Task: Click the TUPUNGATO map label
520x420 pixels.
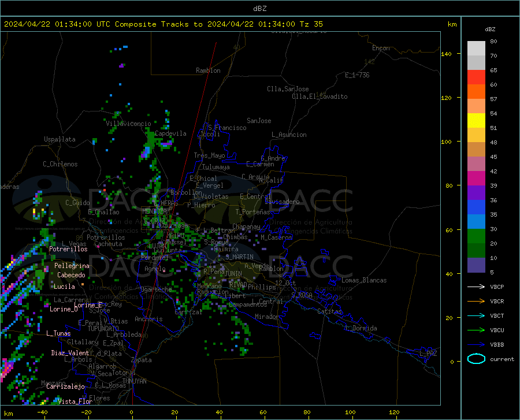Action: coord(103,329)
